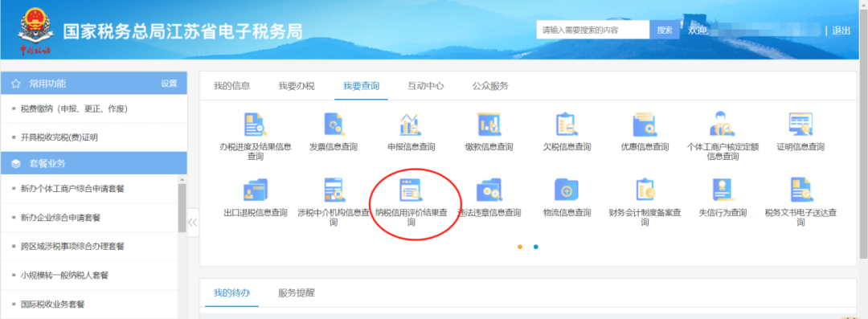This screenshot has height=319, width=868.
Task: Switch to 我要办税 tab
Action: click(296, 86)
